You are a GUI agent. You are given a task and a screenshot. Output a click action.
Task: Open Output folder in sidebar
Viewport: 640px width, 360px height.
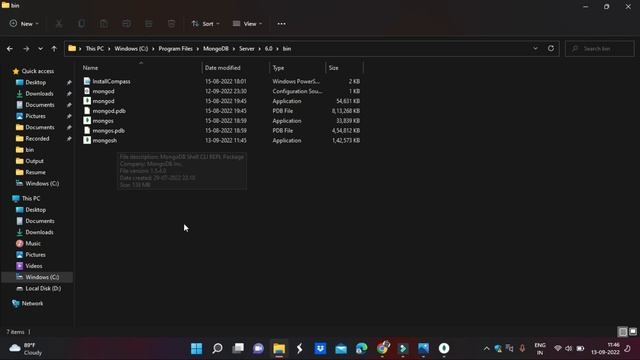pyautogui.click(x=34, y=161)
